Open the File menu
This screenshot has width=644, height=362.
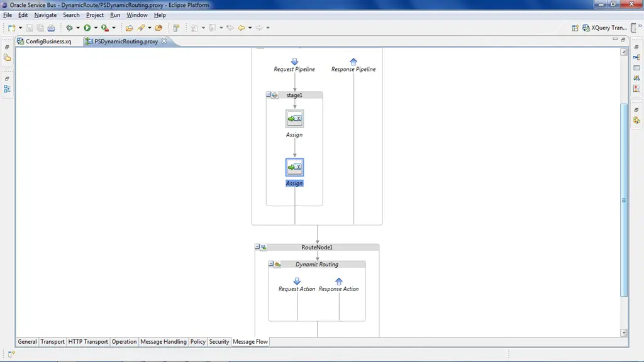[x=8, y=15]
